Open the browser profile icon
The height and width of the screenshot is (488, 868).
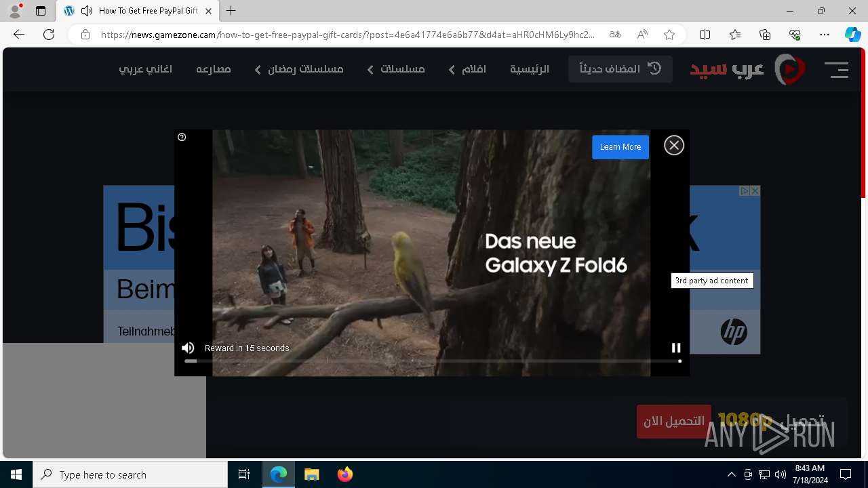(x=15, y=11)
